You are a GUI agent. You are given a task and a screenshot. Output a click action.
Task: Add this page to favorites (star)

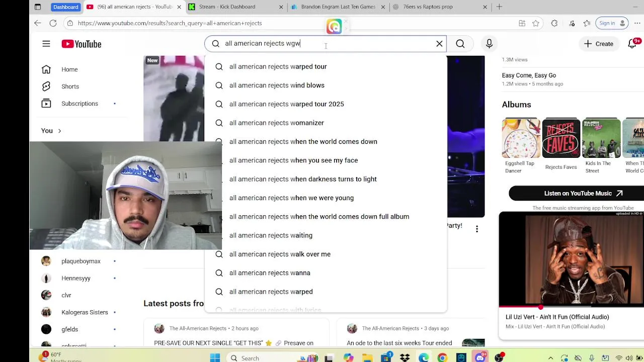(x=536, y=23)
